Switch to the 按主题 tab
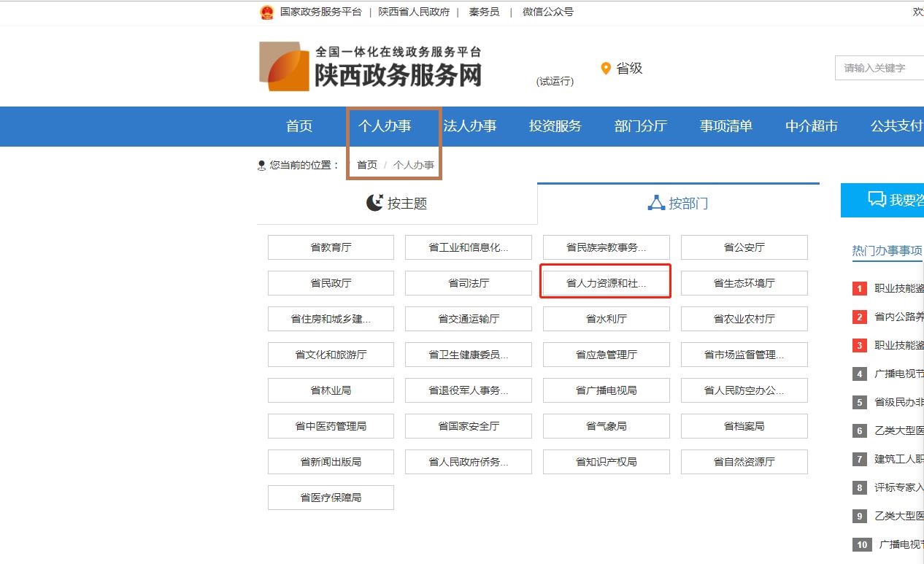924x564 pixels. tap(397, 204)
